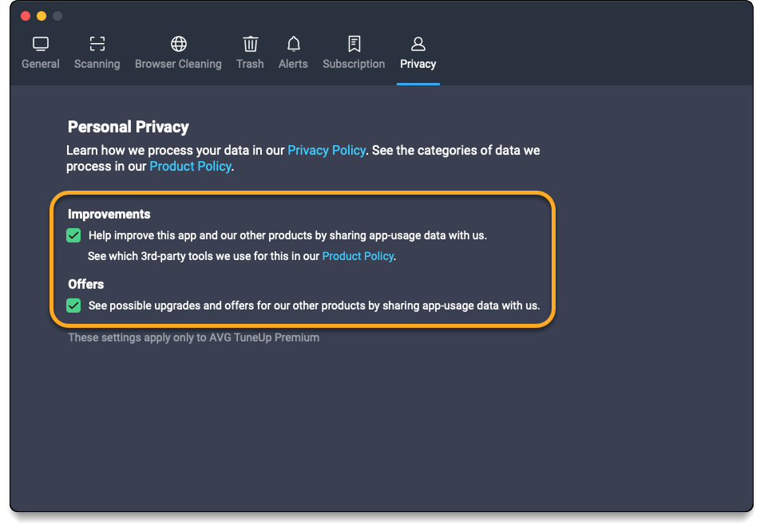Minimize the window with the yellow button
Viewport: 764px width, 532px height.
point(42,16)
